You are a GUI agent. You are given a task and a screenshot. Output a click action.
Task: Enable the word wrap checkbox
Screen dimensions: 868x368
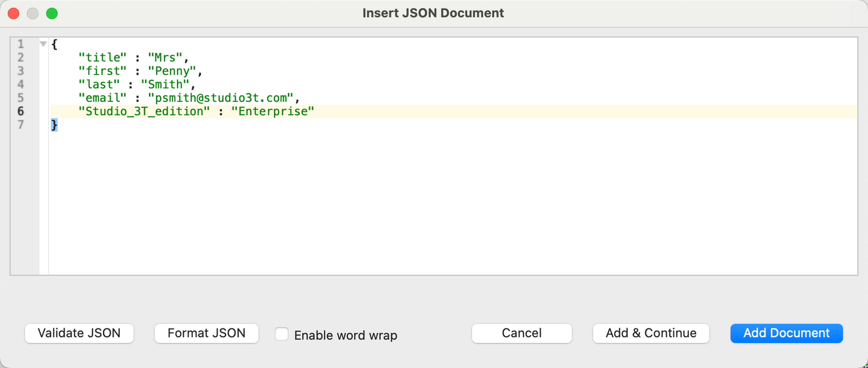(281, 334)
